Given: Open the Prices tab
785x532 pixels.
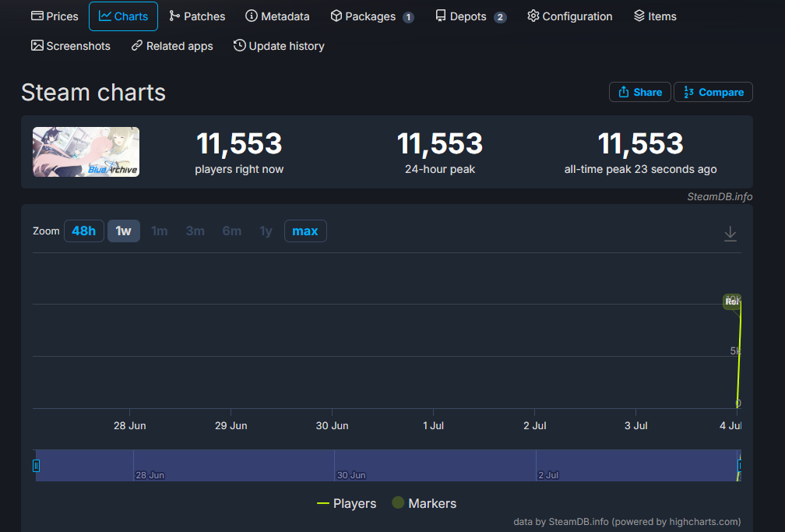Looking at the screenshot, I should click(55, 16).
